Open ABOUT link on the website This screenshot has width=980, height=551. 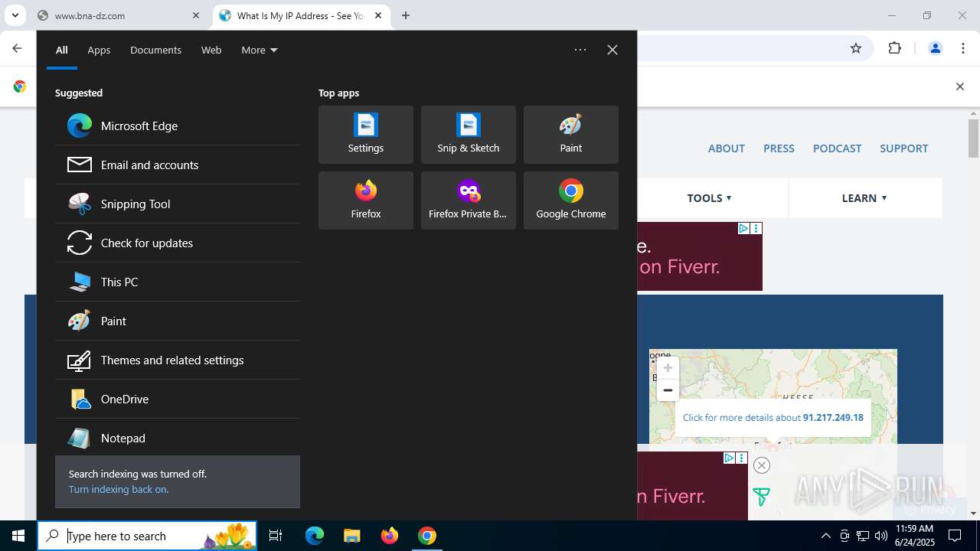tap(727, 148)
